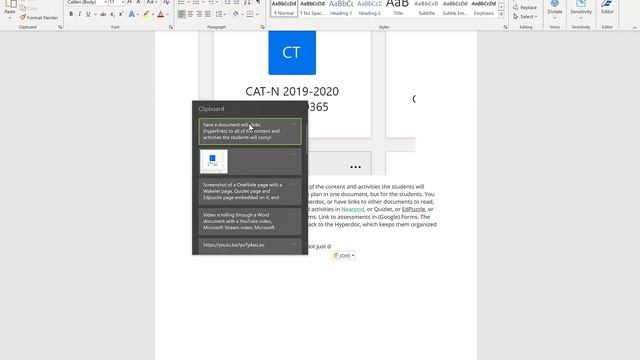
Task: Open the Sensitivity button
Action: tap(581, 8)
